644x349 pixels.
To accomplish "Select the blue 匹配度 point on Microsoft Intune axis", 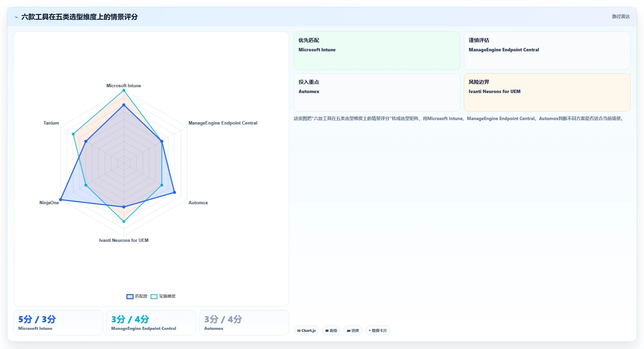I will coord(124,105).
